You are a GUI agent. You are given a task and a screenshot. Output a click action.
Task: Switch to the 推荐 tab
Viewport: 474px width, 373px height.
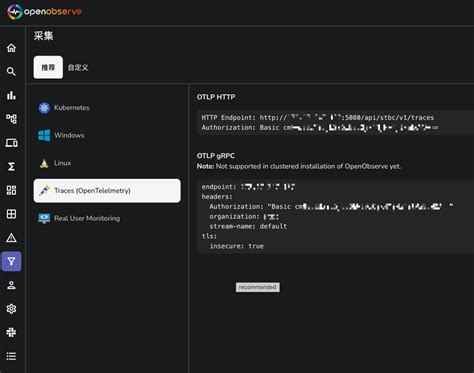point(48,67)
